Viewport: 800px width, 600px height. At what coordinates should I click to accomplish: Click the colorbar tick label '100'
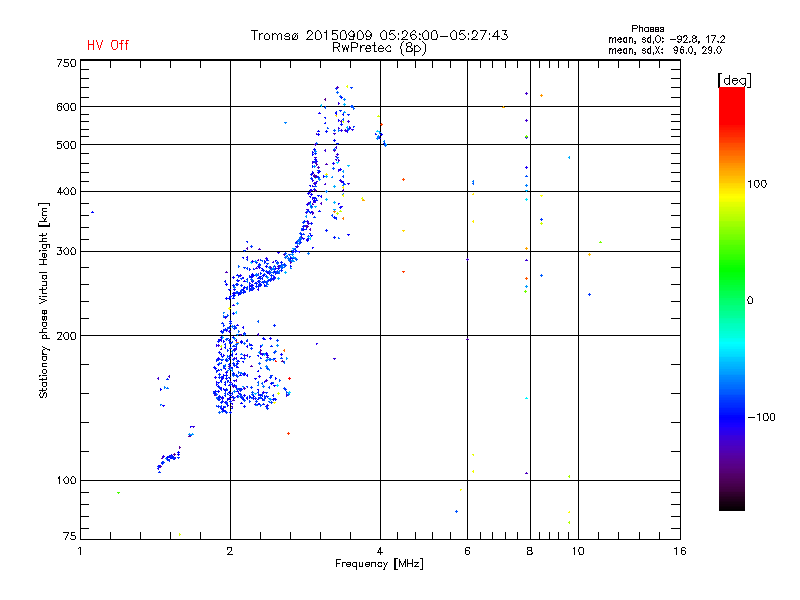click(757, 184)
